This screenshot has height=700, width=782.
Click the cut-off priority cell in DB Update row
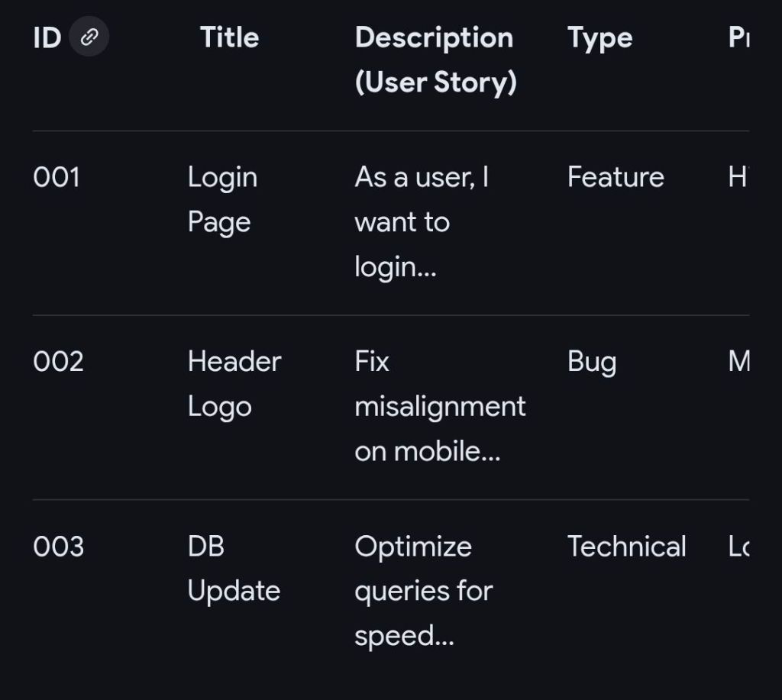(738, 547)
